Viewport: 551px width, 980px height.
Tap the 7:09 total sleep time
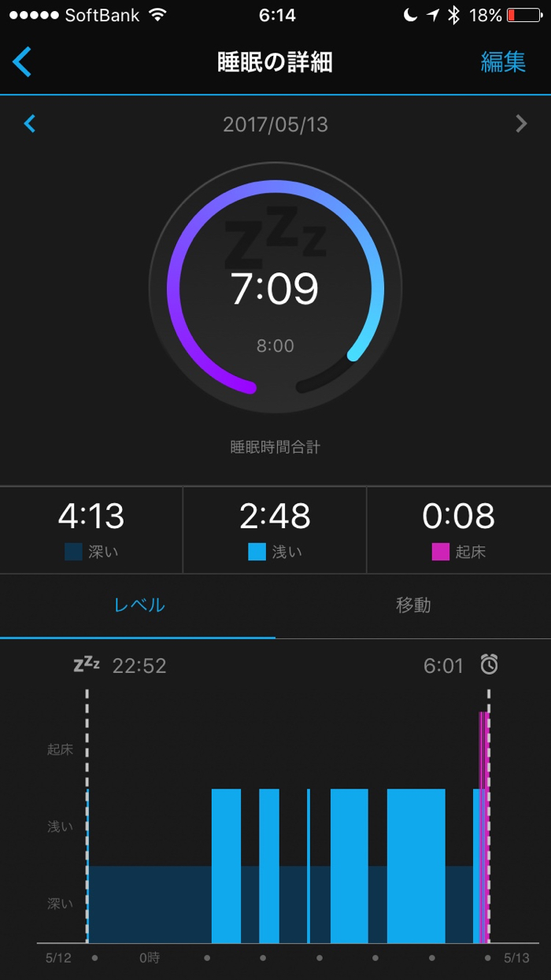pyautogui.click(x=275, y=289)
